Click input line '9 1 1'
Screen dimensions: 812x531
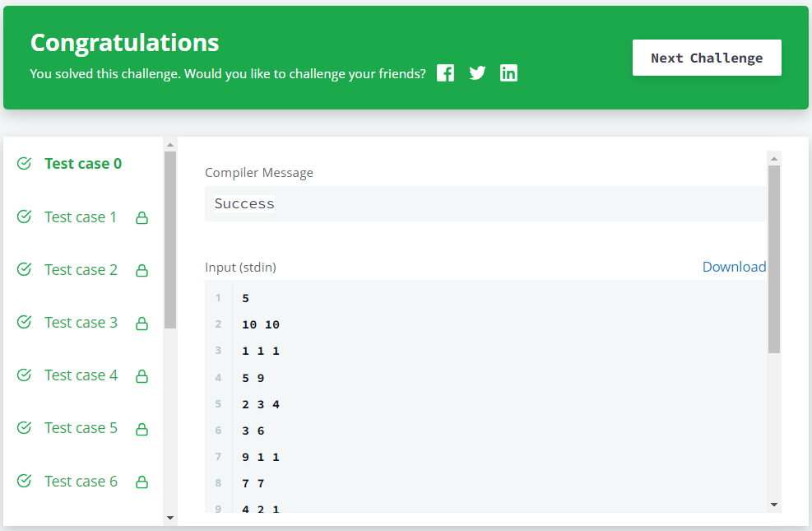261,458
